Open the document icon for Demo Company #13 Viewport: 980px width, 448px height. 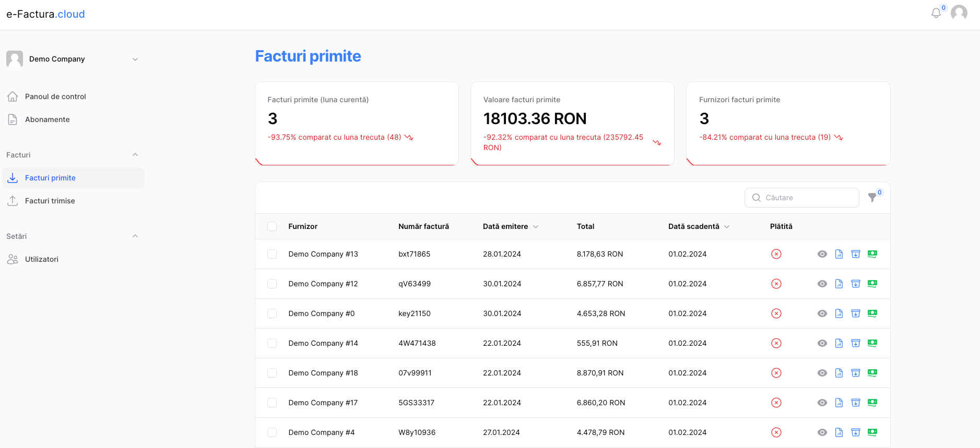(x=839, y=254)
